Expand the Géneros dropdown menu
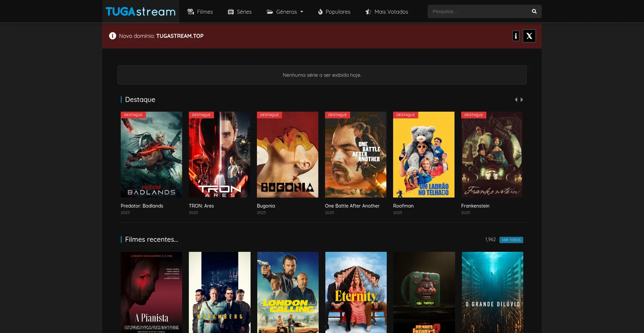 pyautogui.click(x=285, y=12)
